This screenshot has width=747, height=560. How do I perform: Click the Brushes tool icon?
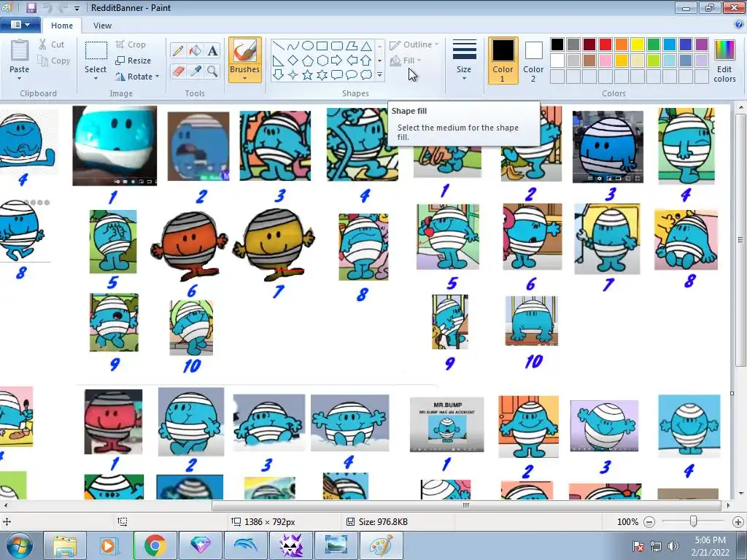pos(245,51)
